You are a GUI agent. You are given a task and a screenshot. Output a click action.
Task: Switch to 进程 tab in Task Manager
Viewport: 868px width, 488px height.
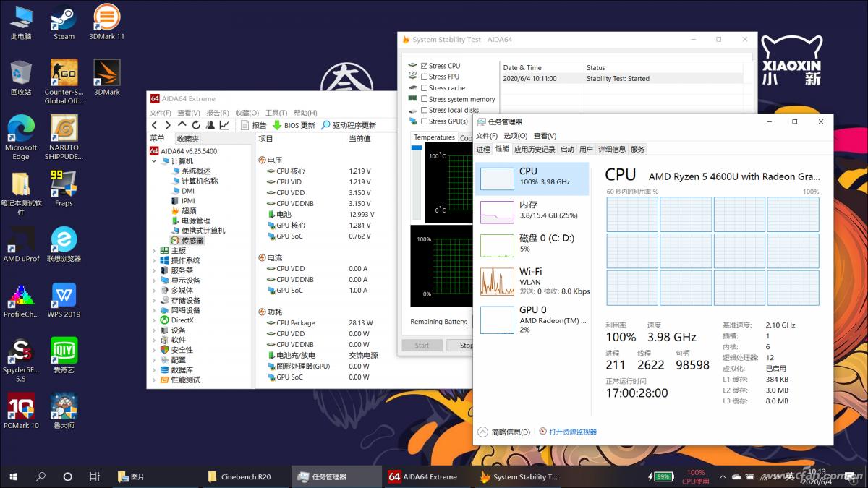[x=483, y=150]
